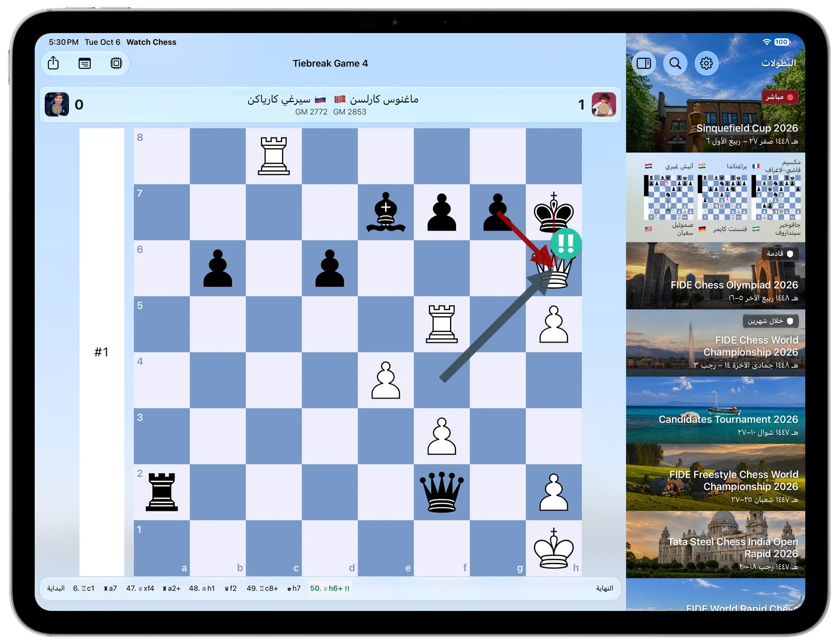840x644 pixels.
Task: Select the black king on h7
Action: point(554,212)
